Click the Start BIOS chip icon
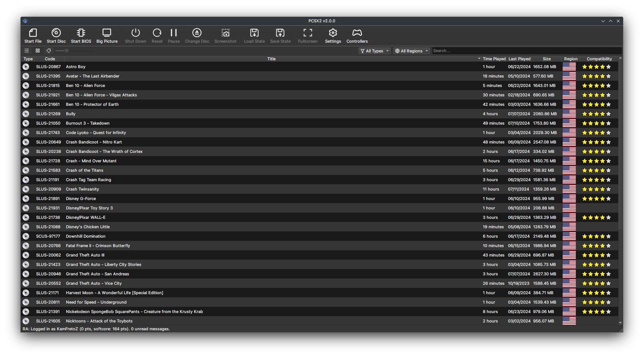The width and height of the screenshot is (644, 357). (81, 33)
